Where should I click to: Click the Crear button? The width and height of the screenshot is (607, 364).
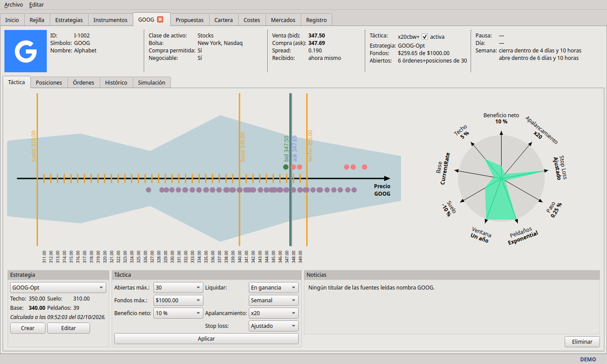(x=28, y=328)
